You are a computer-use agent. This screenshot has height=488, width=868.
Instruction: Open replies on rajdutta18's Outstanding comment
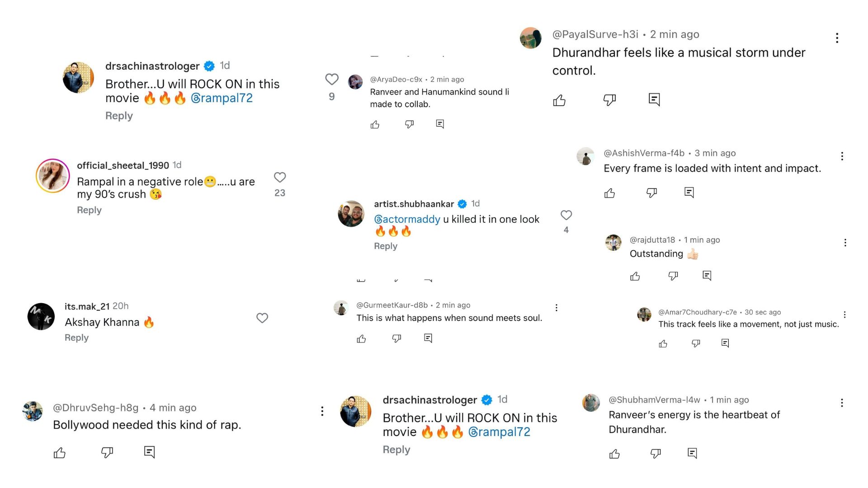(x=707, y=276)
